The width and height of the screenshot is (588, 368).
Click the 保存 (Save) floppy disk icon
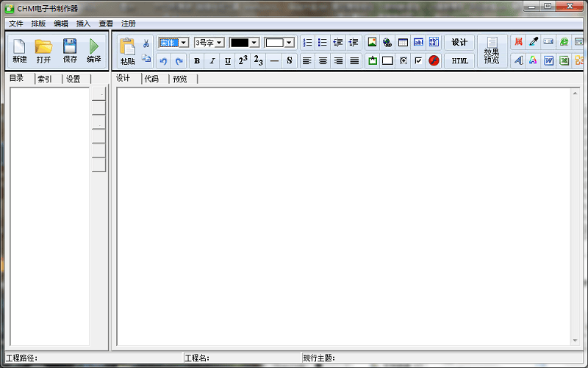(70, 50)
